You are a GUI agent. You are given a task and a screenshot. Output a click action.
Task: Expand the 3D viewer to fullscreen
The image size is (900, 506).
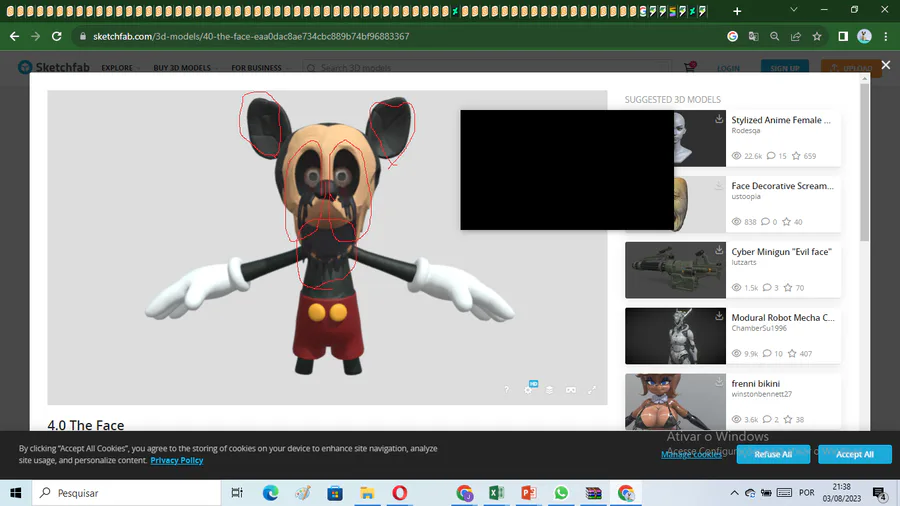pos(592,390)
